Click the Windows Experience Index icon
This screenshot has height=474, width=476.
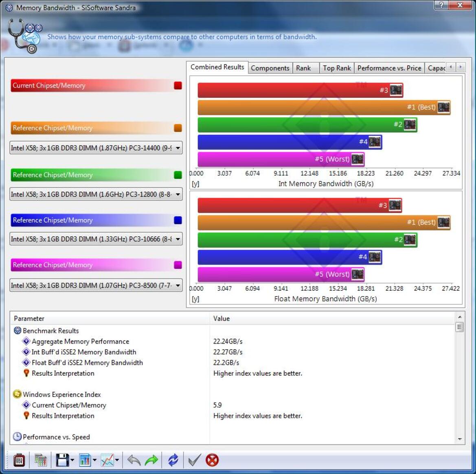click(x=17, y=394)
